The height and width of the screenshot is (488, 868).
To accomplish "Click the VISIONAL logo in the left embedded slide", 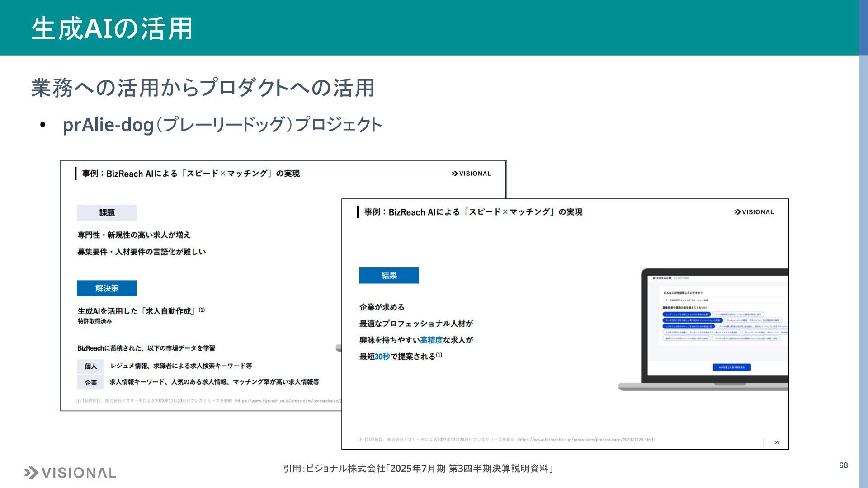I will click(471, 174).
